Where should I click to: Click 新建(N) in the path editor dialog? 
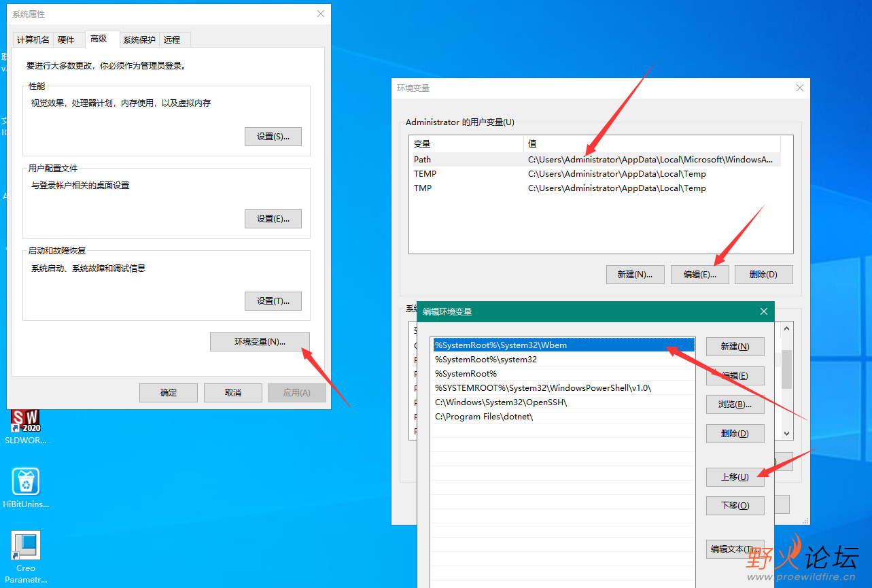click(x=735, y=347)
